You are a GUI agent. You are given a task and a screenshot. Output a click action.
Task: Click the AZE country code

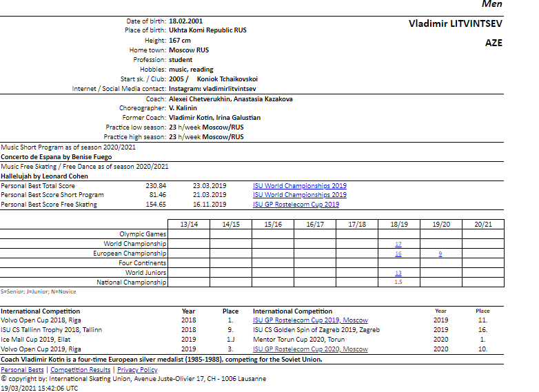click(x=494, y=43)
